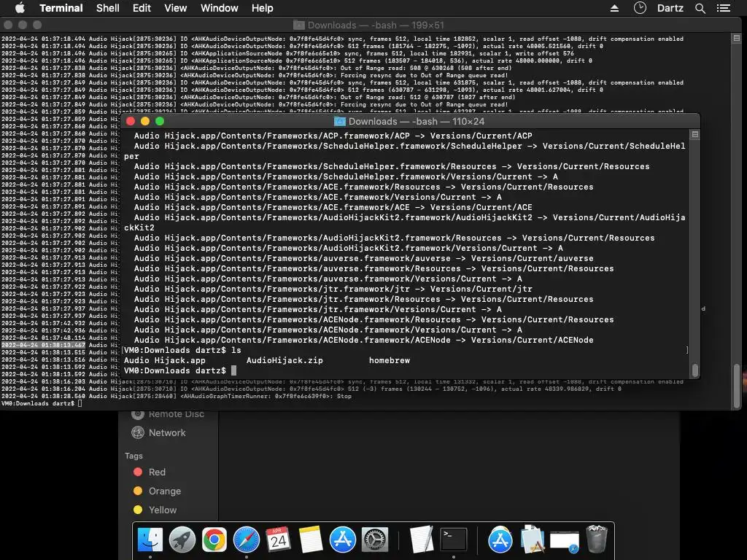
Task: Open Launchpad rocket icon in Dock
Action: [x=182, y=540]
